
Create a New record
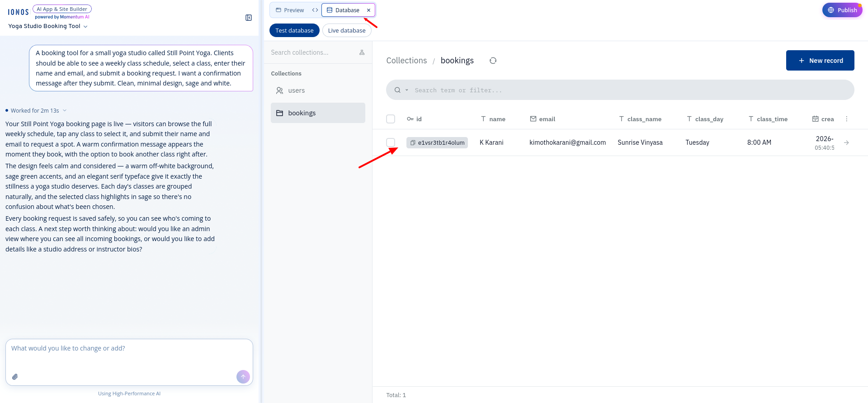point(820,60)
